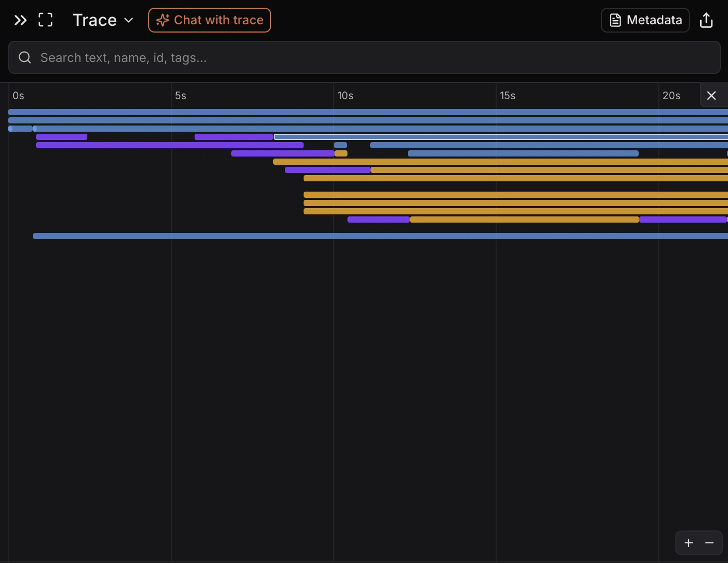View the trace Metadata
Viewport: 728px width, 563px height.
645,20
